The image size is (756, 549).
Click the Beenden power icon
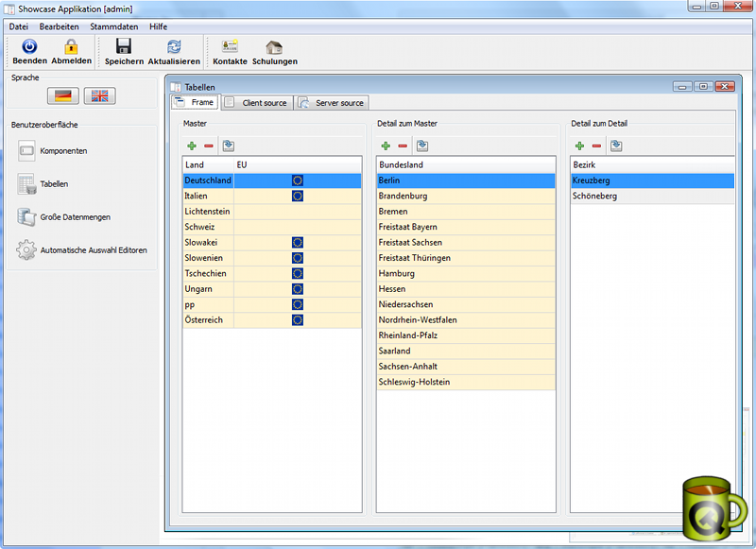pyautogui.click(x=29, y=46)
